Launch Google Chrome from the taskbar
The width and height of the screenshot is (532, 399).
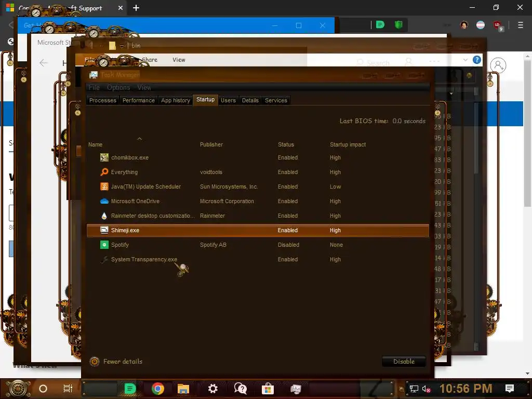click(158, 389)
